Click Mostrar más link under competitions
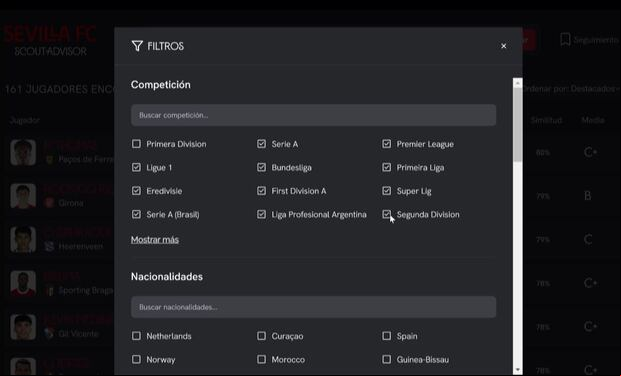Viewport: 621px width, 376px height. point(155,240)
